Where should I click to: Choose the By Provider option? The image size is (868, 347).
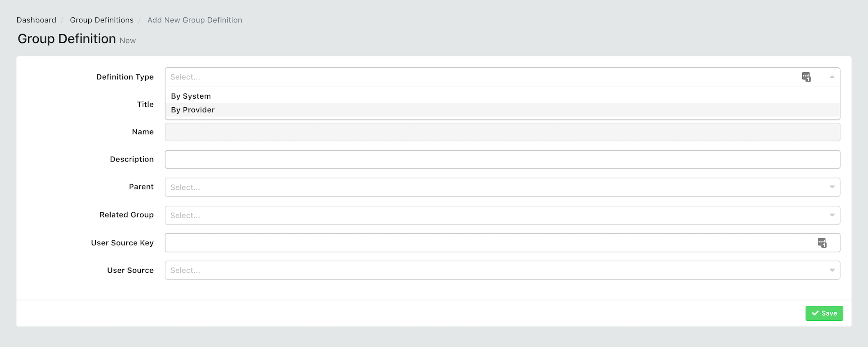tap(193, 110)
